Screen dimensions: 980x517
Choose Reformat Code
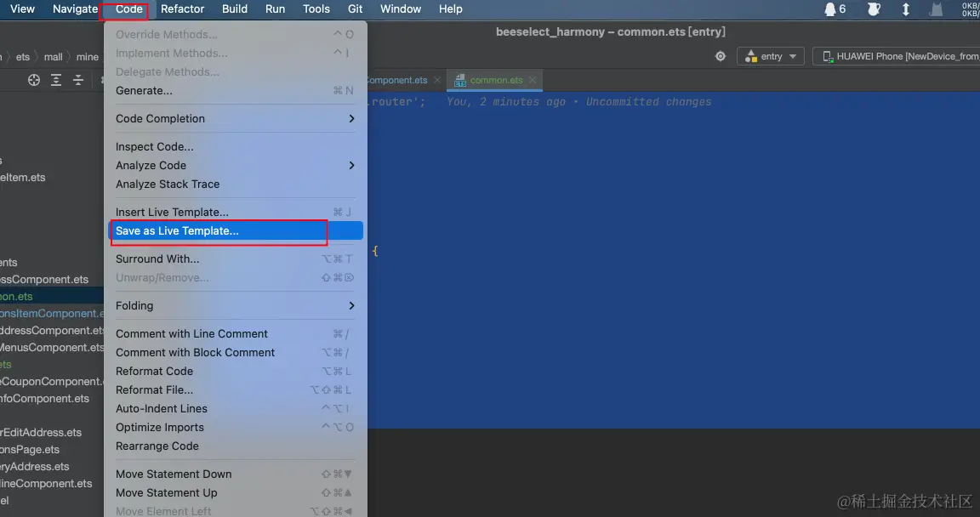pyautogui.click(x=235, y=372)
